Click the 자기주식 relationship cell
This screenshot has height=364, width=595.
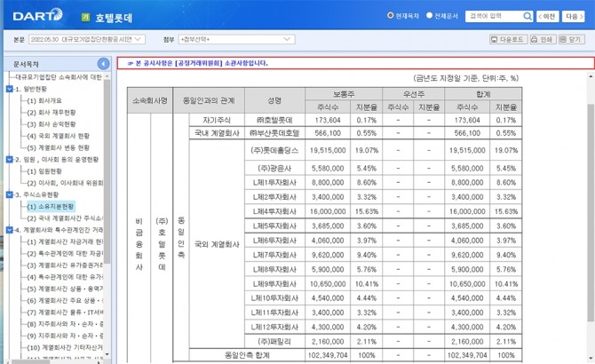coord(217,120)
